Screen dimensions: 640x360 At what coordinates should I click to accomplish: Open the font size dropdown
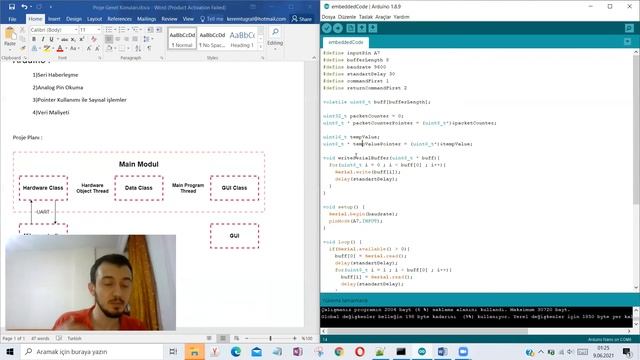click(99, 30)
